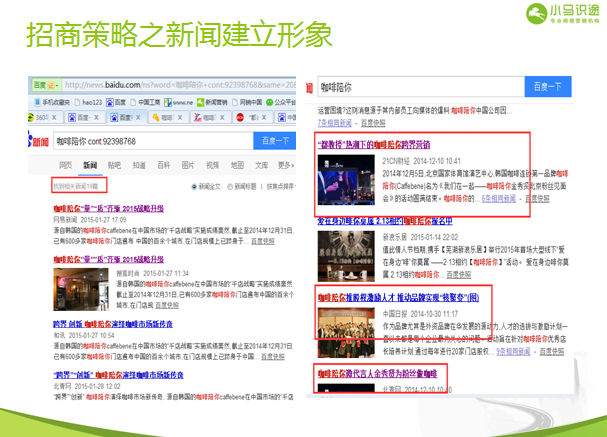
Task: Open 2015战略升级 headline from 网易新闻
Action: (108, 209)
